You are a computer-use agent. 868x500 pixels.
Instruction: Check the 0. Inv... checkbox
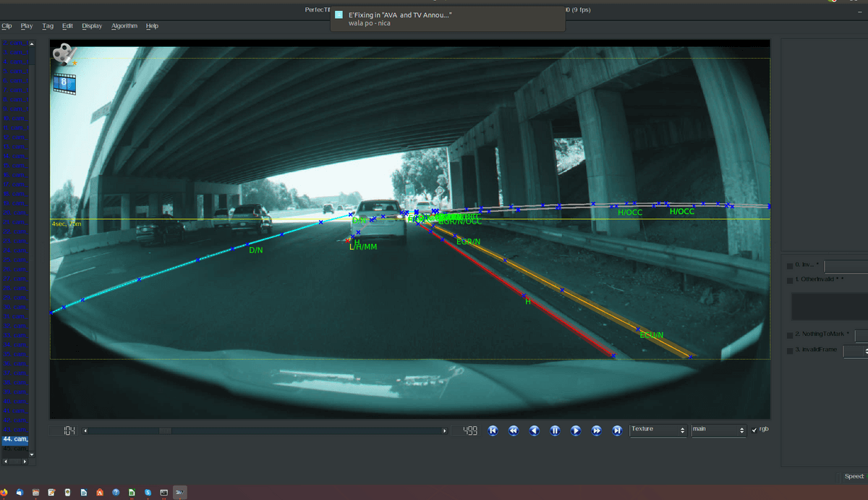790,266
